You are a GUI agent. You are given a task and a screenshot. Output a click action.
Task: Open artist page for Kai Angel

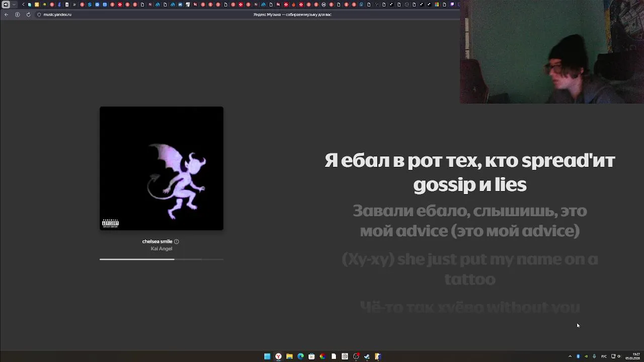(162, 248)
